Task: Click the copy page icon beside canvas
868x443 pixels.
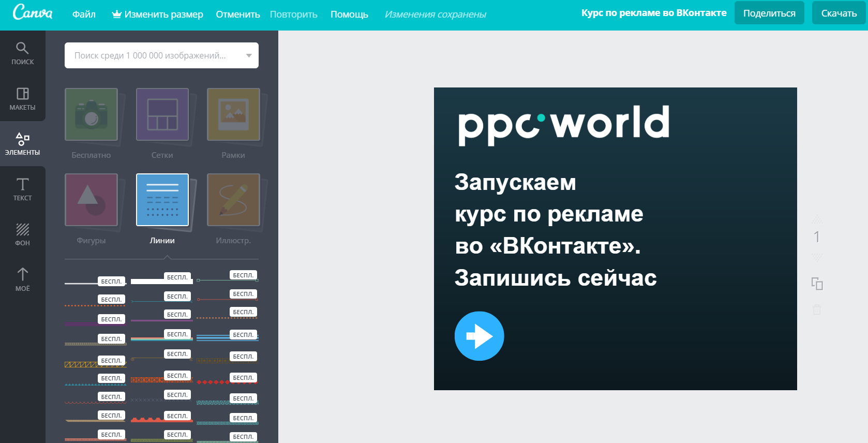Action: click(817, 284)
